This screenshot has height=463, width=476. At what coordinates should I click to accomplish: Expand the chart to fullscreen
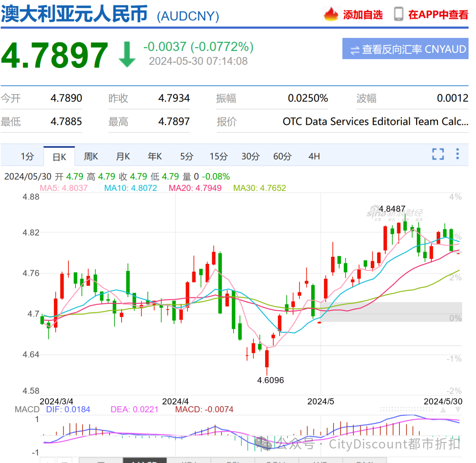coord(438,154)
